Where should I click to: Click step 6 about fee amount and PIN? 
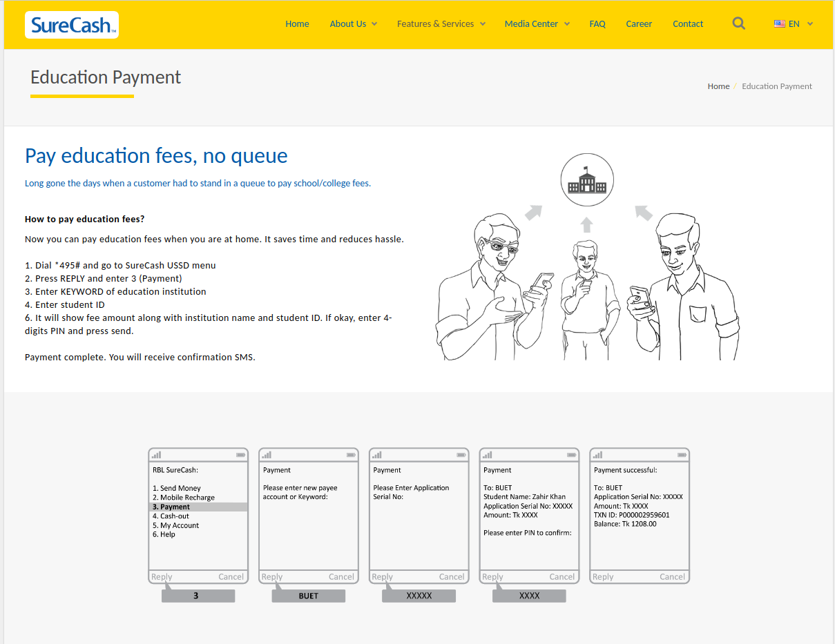click(209, 324)
